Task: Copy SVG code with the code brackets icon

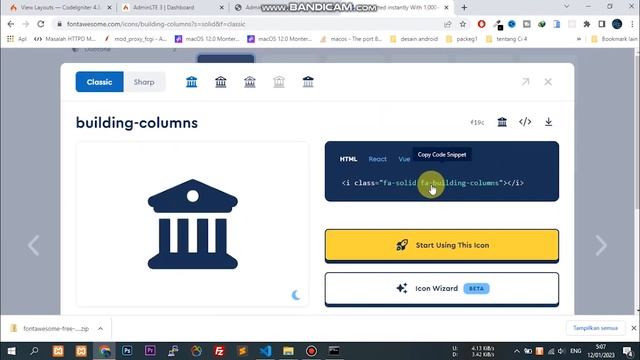Action: (x=525, y=122)
